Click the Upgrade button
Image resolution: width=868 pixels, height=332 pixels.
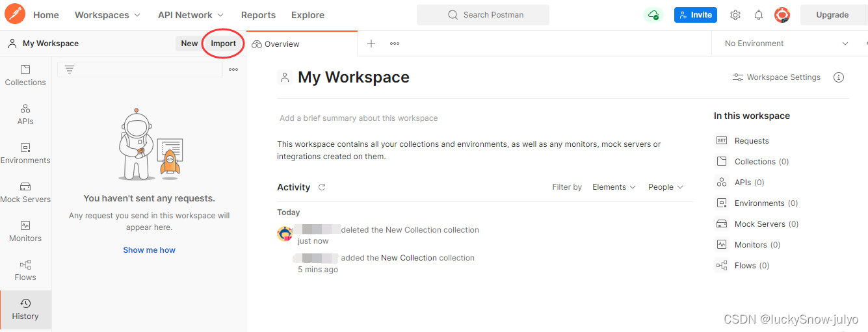click(x=832, y=15)
